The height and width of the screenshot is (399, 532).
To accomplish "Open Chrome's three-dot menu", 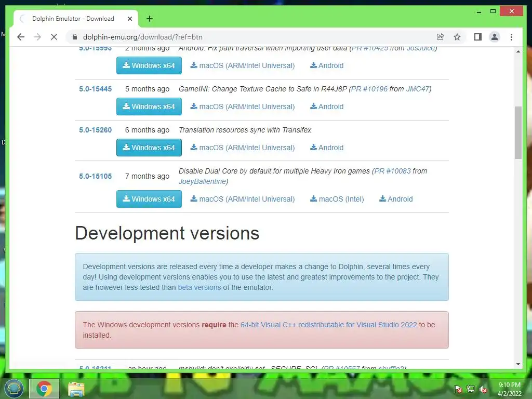I will (x=511, y=37).
